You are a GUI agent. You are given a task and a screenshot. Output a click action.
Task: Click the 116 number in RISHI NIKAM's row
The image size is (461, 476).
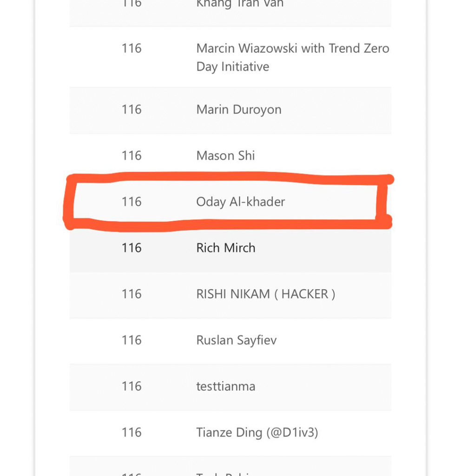(x=132, y=294)
